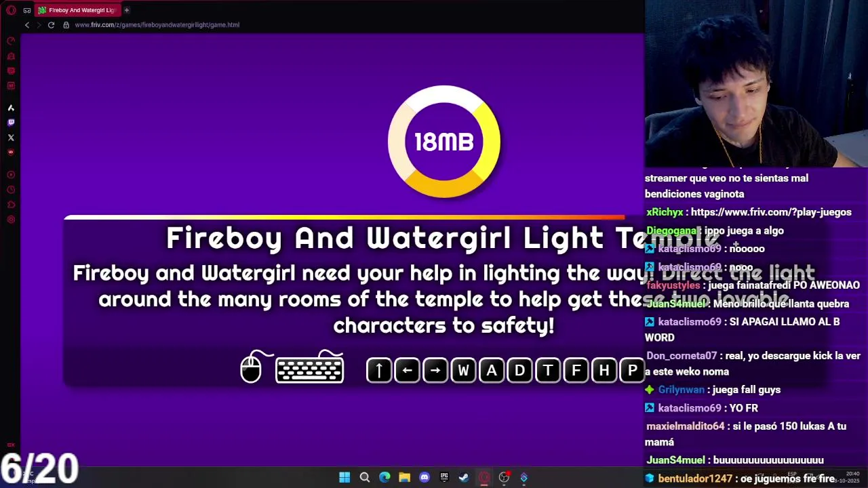Click chat username bentulador1247
The width and height of the screenshot is (868, 488).
pyautogui.click(x=695, y=479)
